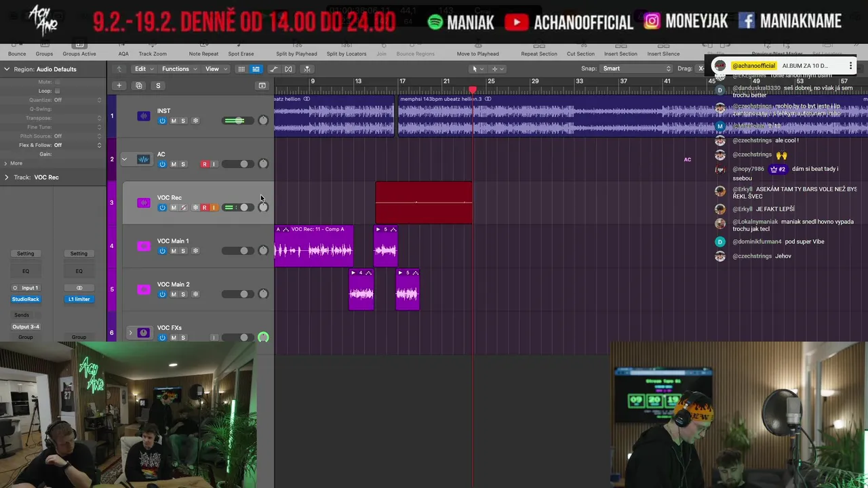Screen dimensions: 868x488
Task: Open the L1 limiter plugin slot
Action: pyautogui.click(x=79, y=299)
